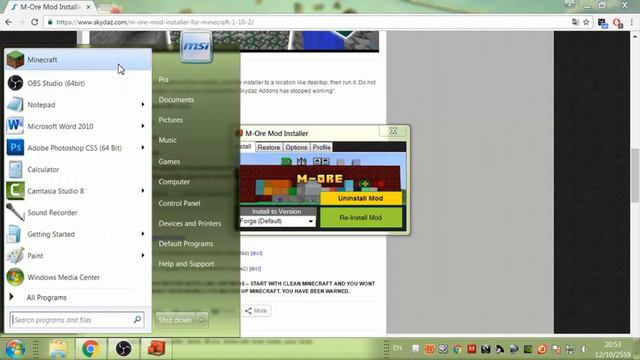The width and height of the screenshot is (640, 360).
Task: Open Control Panel from Start menu
Action: (x=179, y=203)
